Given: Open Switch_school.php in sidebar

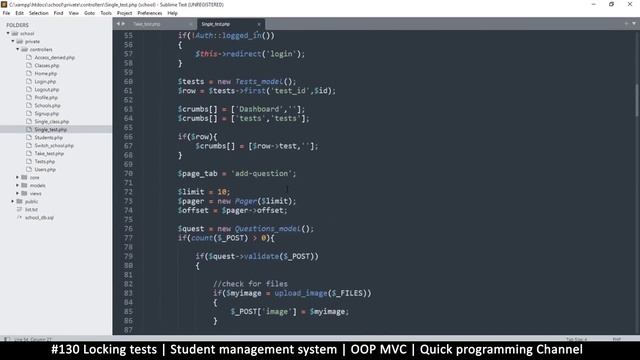Looking at the screenshot, I should (x=54, y=145).
